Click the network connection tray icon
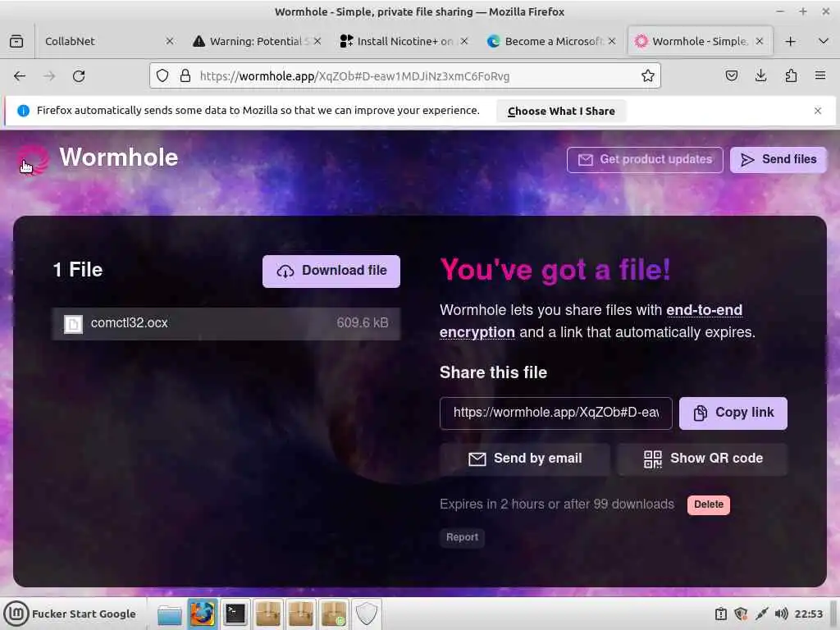The image size is (840, 630). (x=761, y=614)
